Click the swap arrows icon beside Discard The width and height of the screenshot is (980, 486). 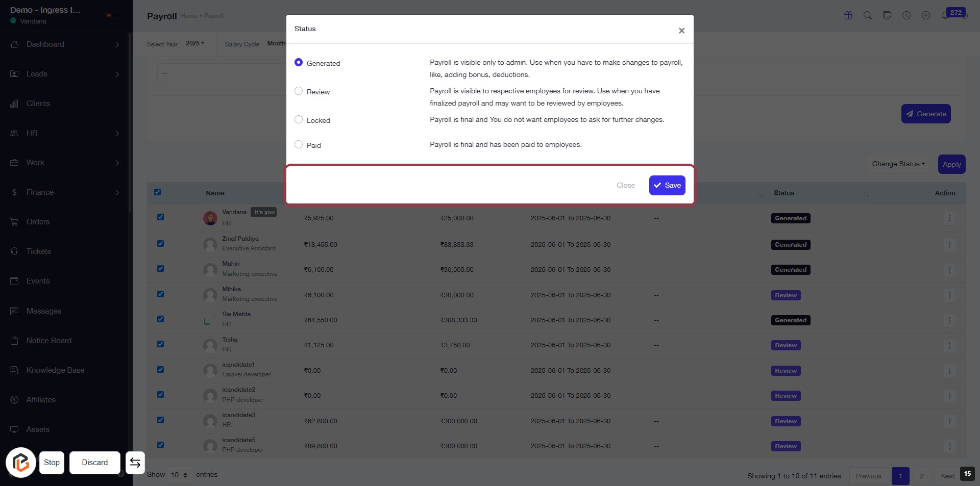coord(135,463)
